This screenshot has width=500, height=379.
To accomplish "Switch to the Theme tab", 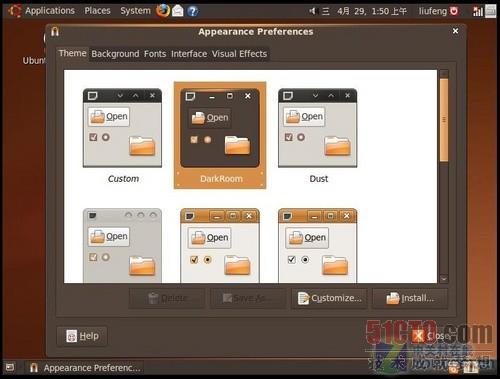I will point(72,53).
